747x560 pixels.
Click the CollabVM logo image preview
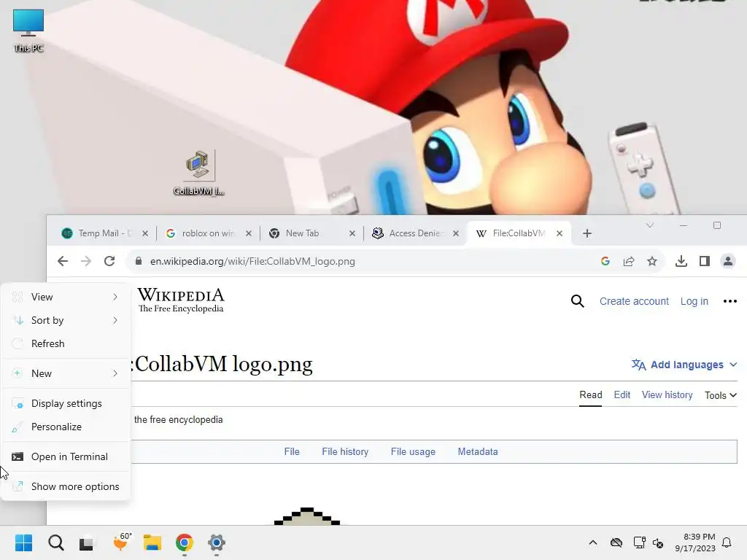click(307, 516)
